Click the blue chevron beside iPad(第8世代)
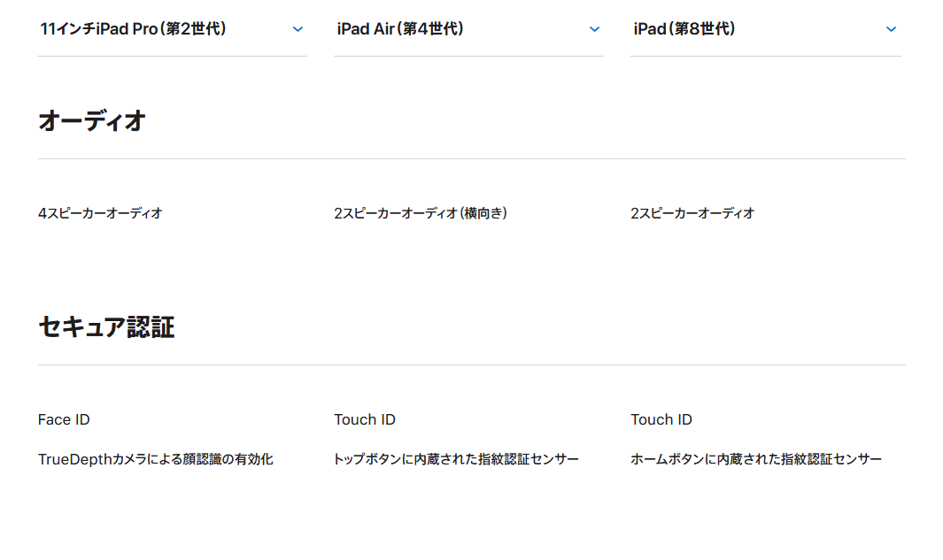The height and width of the screenshot is (560, 943). coord(891,29)
